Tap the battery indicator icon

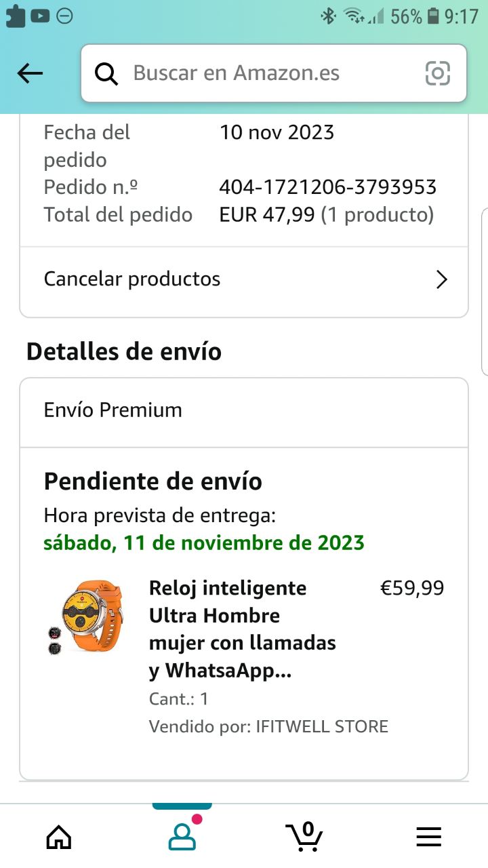[433, 16]
